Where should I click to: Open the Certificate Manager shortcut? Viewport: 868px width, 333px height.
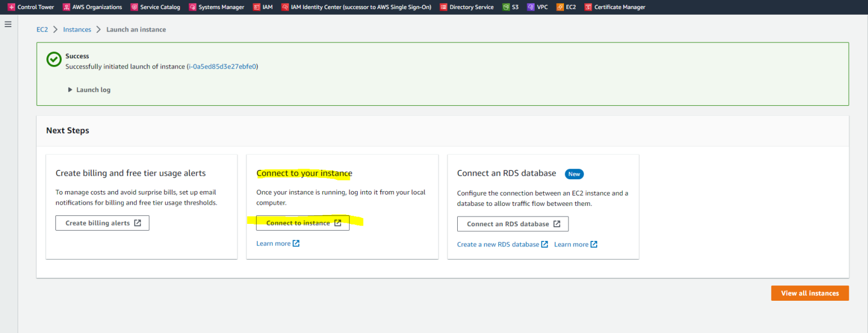pos(615,7)
